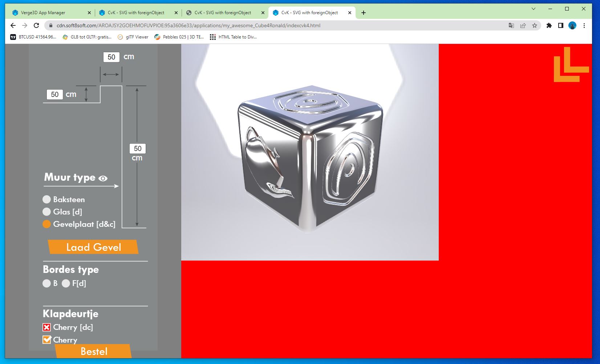Close the active CvK tab
Image resolution: width=600 pixels, height=364 pixels.
tap(350, 13)
